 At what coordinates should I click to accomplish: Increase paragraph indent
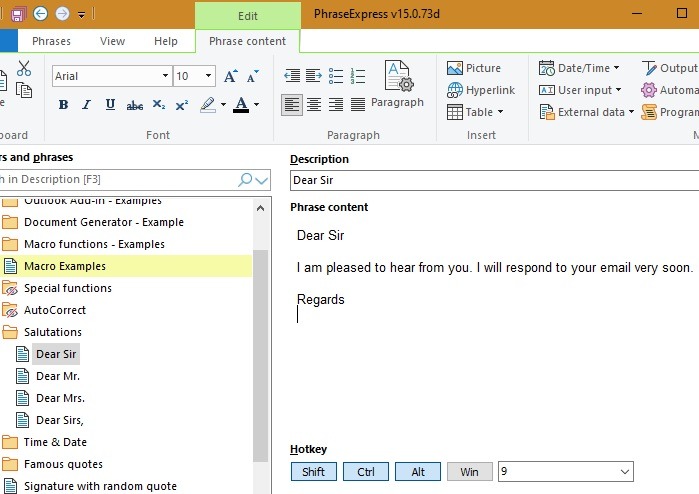[x=314, y=76]
